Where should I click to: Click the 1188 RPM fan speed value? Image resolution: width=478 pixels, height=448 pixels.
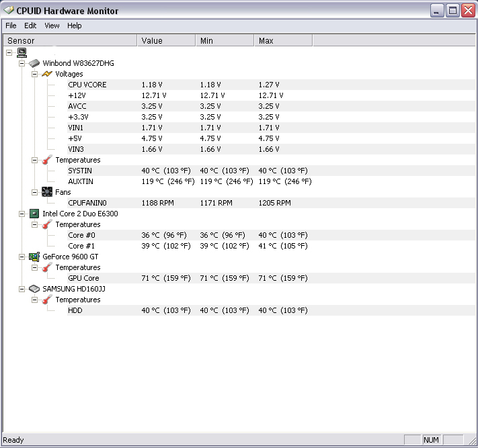pos(157,203)
